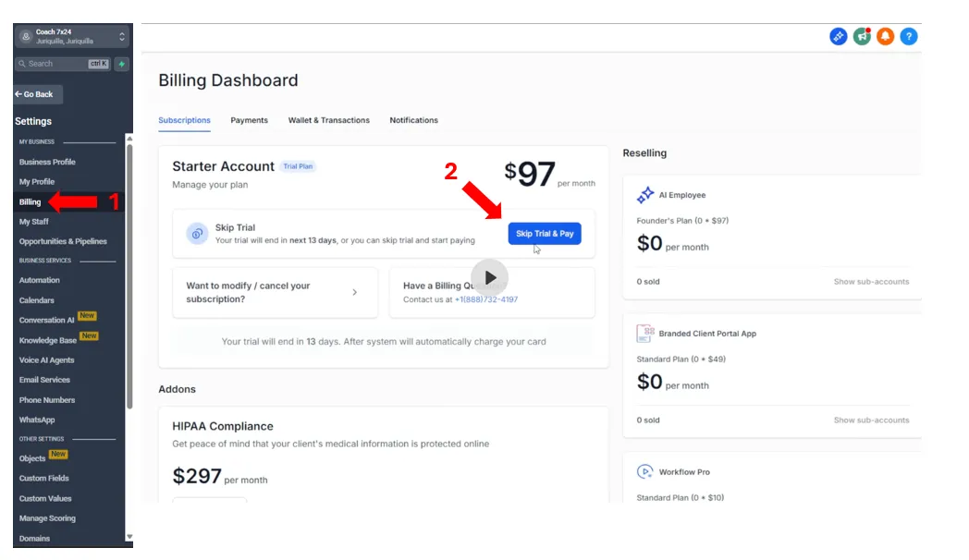
Task: Click the sidebar vertical scrollbar
Action: pyautogui.click(x=129, y=272)
